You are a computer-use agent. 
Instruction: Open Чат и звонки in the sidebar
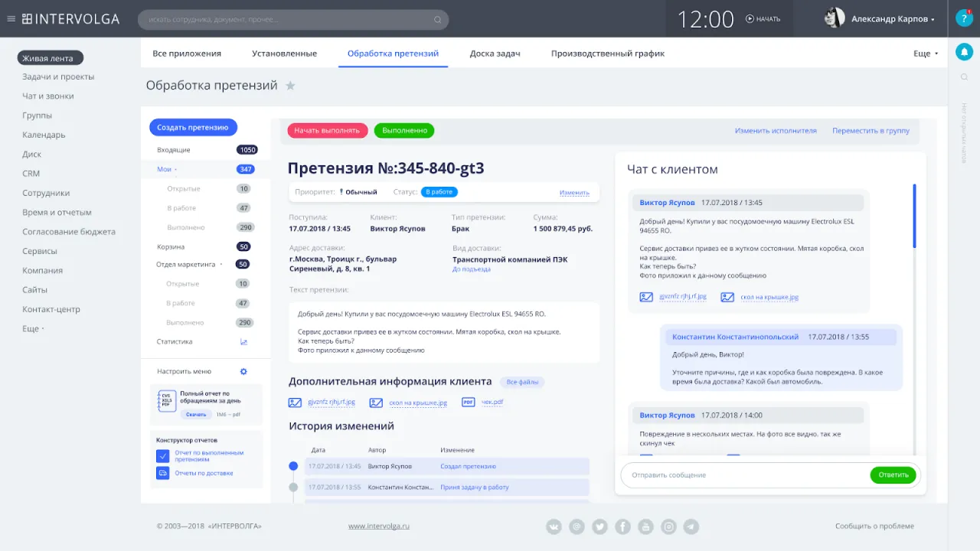[48, 96]
